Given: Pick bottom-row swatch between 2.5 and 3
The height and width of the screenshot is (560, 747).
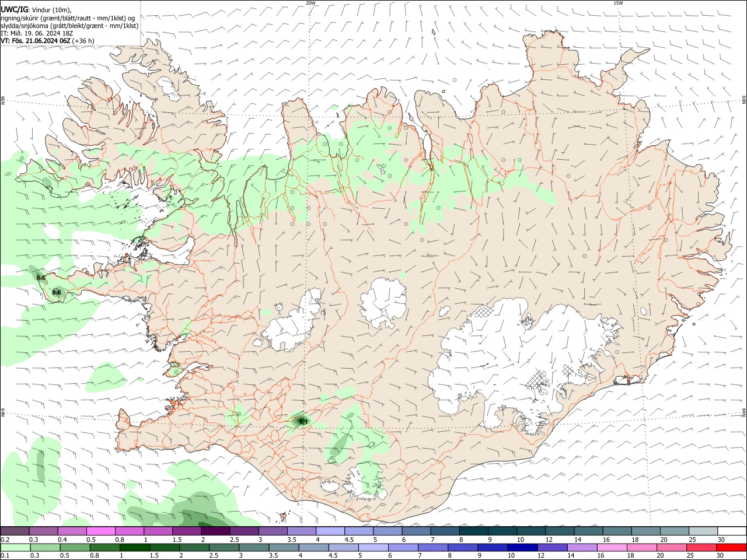Looking at the screenshot, I should click(x=224, y=547).
